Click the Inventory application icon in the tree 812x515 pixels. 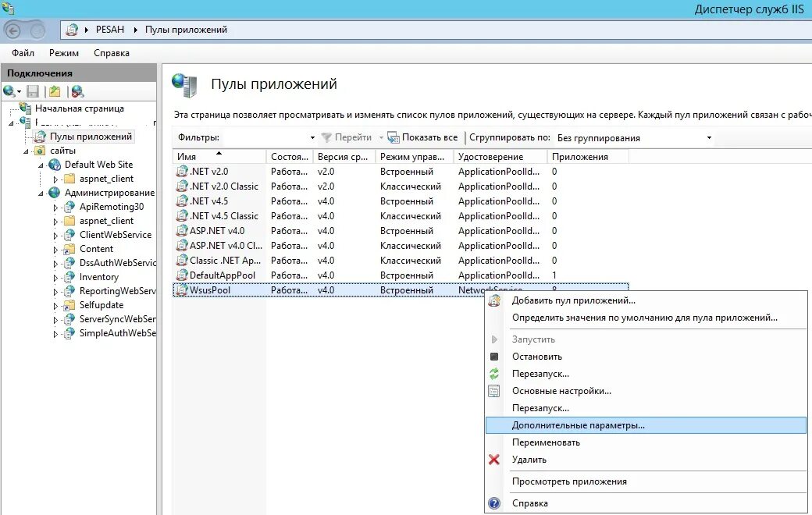(69, 277)
